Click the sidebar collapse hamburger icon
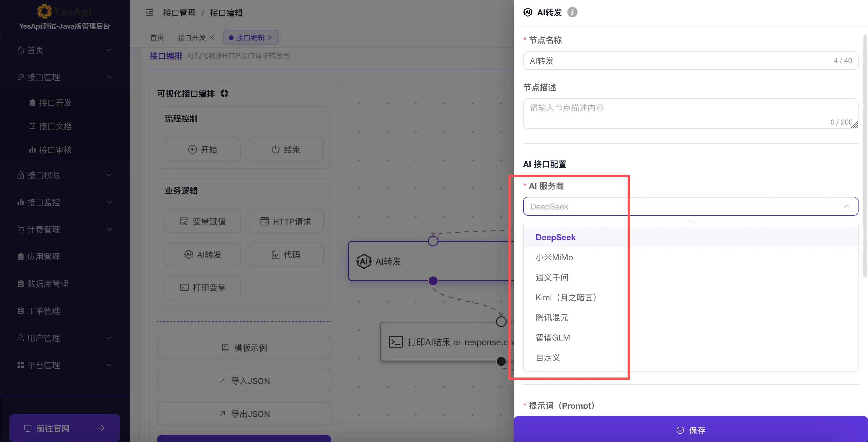Screen dimensions: 868x442 point(149,13)
